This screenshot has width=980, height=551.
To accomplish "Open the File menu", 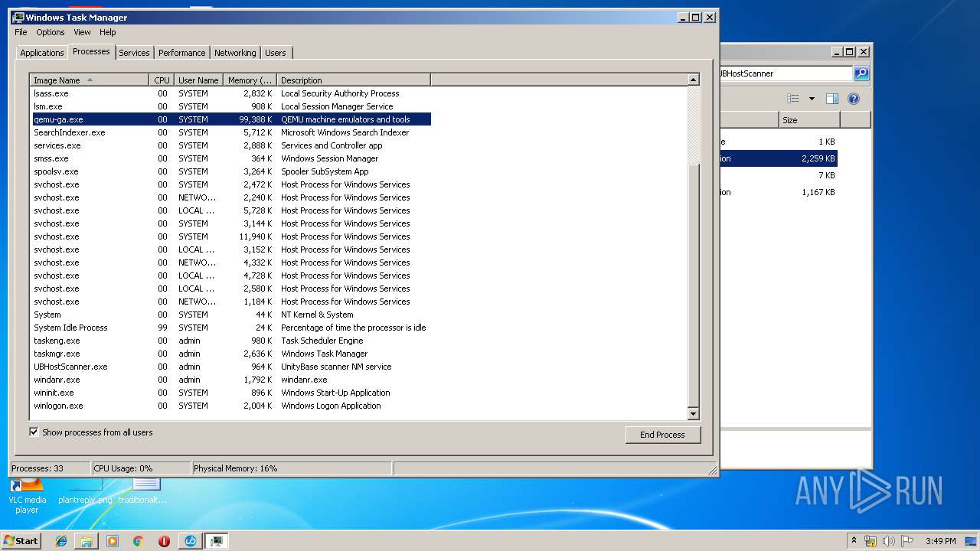I will click(21, 32).
